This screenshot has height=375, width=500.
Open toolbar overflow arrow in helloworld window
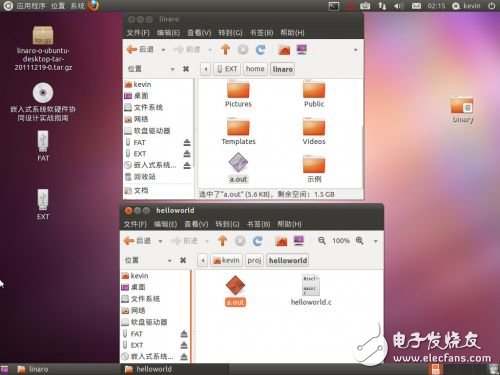(x=376, y=241)
